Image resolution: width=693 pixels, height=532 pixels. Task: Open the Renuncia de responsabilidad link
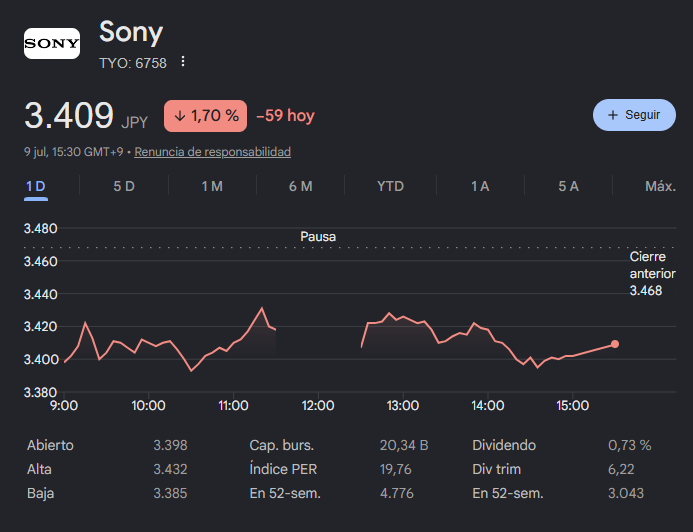pos(212,152)
